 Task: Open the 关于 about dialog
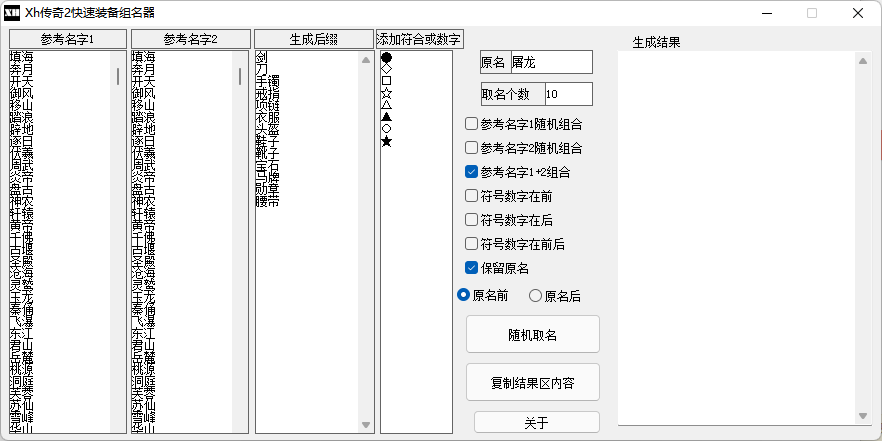537,422
